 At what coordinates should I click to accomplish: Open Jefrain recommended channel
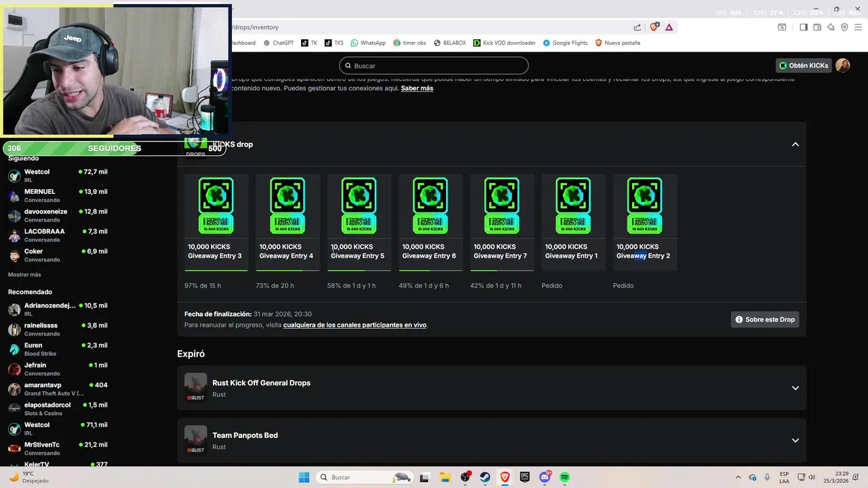click(58, 369)
